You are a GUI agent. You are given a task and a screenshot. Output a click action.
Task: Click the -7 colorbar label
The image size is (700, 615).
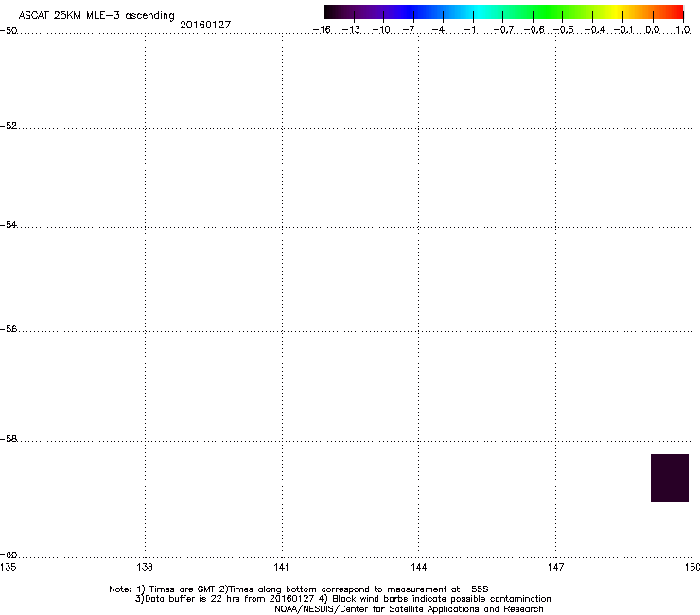(409, 30)
